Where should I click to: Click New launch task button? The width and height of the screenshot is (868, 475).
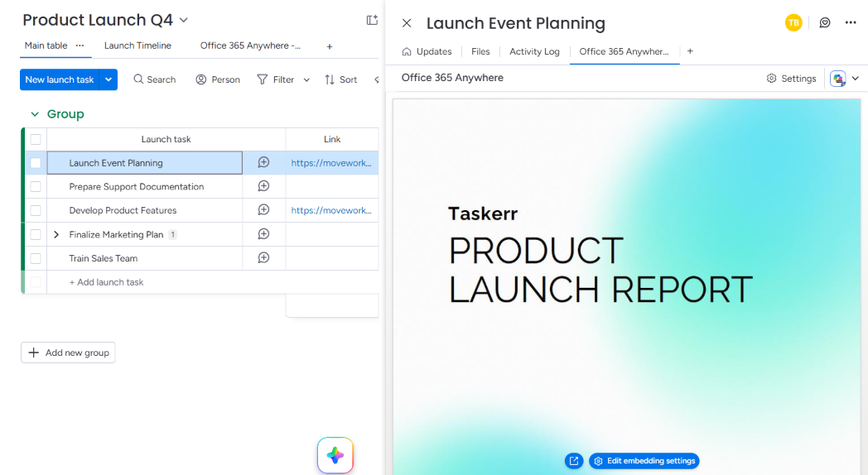click(60, 79)
